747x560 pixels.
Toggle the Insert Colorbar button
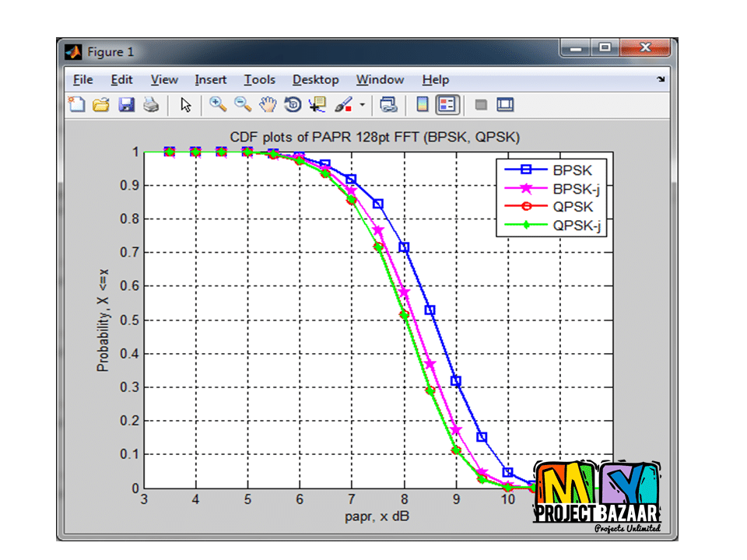click(423, 105)
